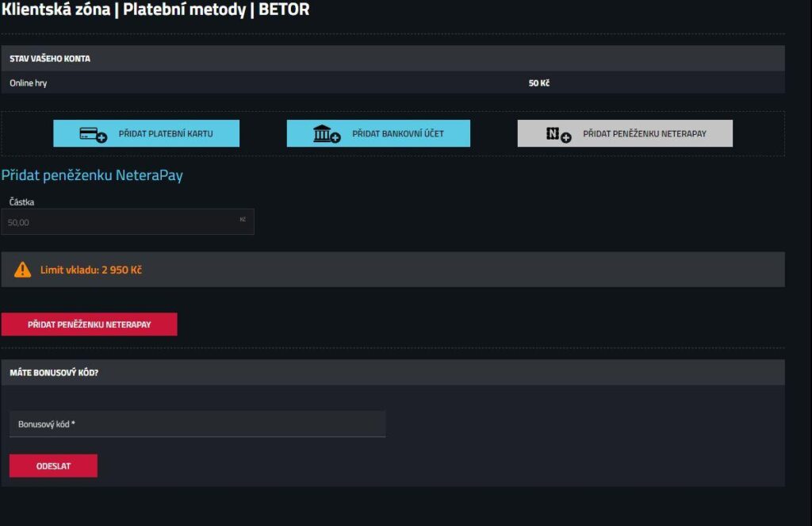Screen dimensions: 812x526
Task: Click into the "Bonusový kód" text field
Action: pyautogui.click(x=197, y=424)
